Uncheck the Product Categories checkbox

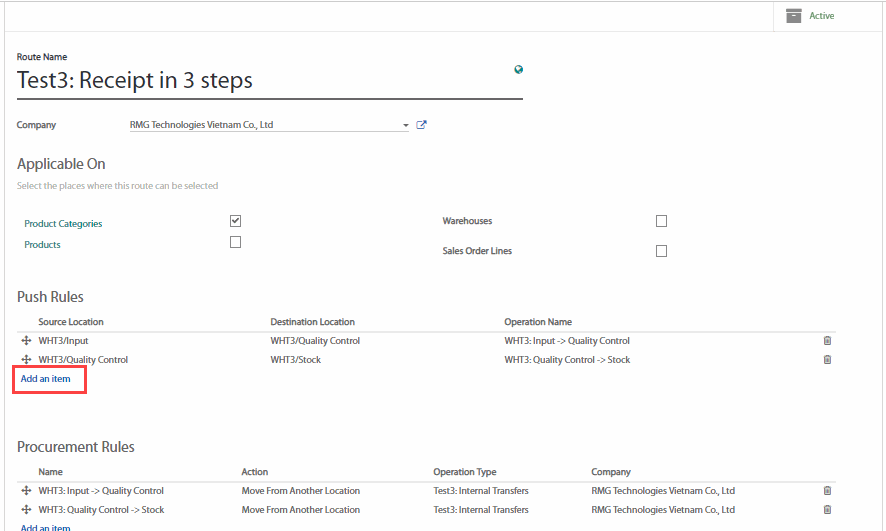[x=235, y=221]
